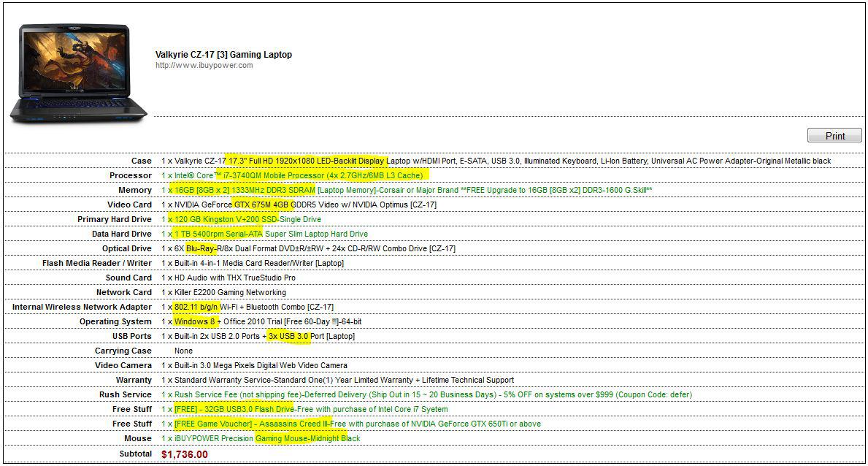The image size is (868, 466).
Task: Click the Flash Media Reader / Writer label
Action: 97,263
